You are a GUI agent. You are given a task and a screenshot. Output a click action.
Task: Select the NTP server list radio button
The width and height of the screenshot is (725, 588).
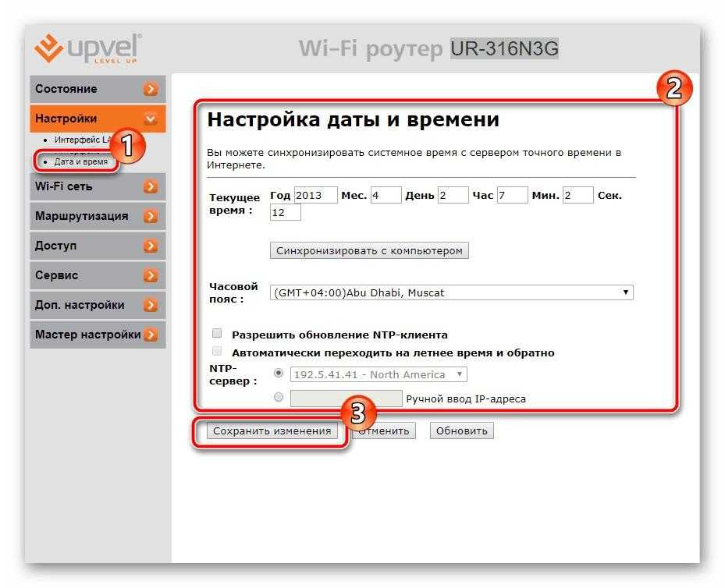coord(279,374)
